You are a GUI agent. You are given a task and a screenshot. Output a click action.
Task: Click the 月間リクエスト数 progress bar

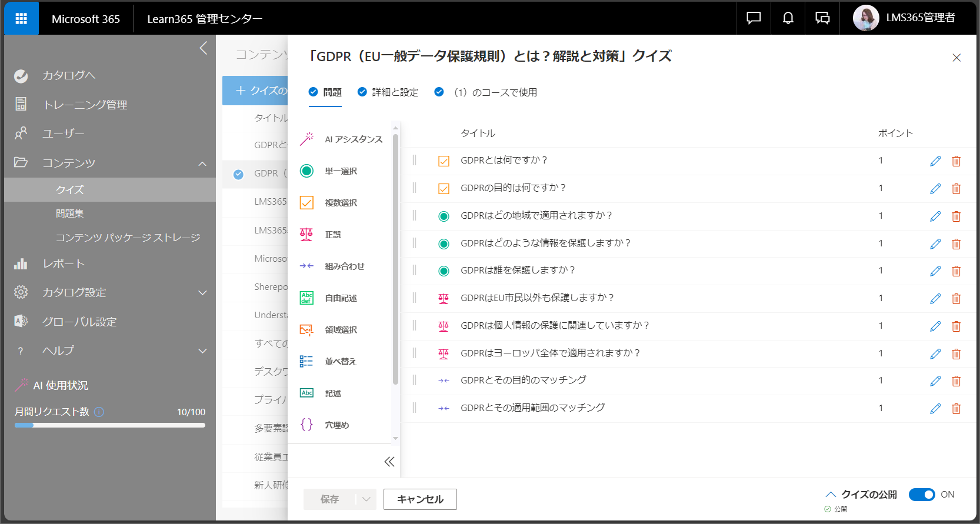tap(110, 425)
